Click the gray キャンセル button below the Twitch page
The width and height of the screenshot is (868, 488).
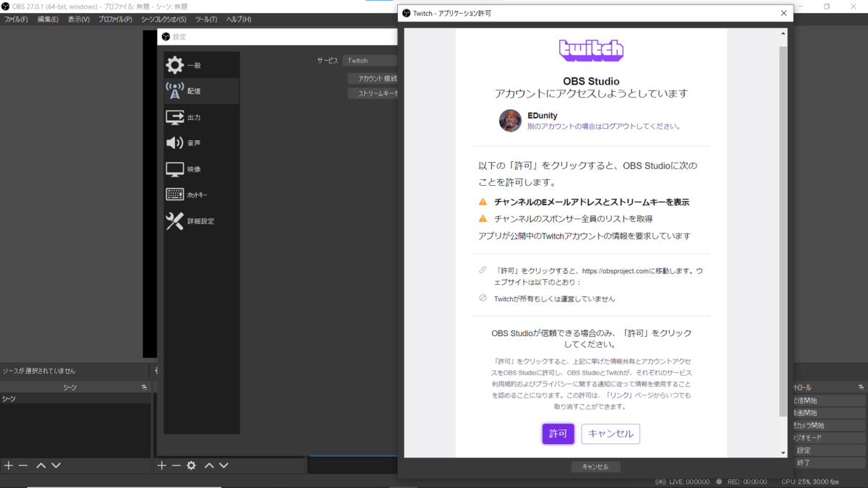point(595,467)
